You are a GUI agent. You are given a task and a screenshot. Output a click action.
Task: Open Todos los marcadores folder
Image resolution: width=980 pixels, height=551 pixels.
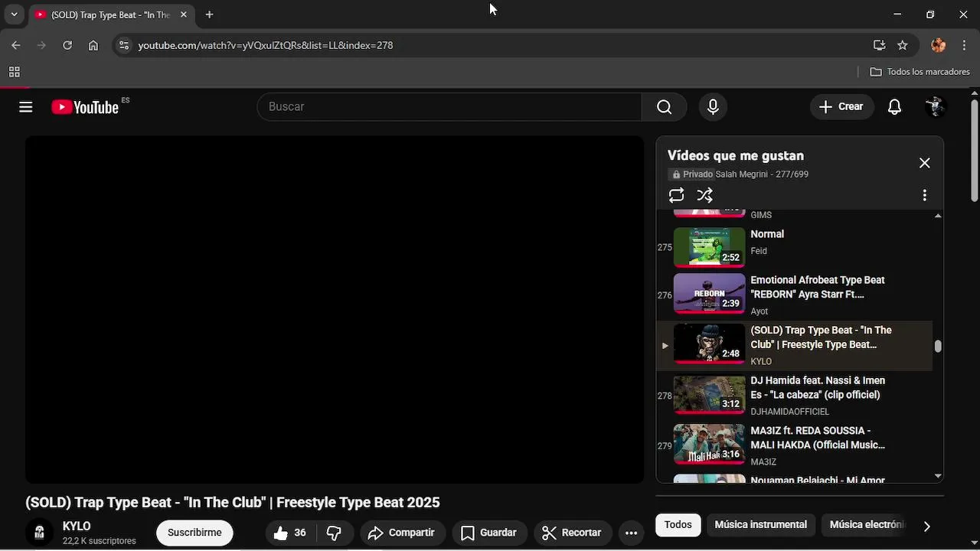tap(920, 72)
